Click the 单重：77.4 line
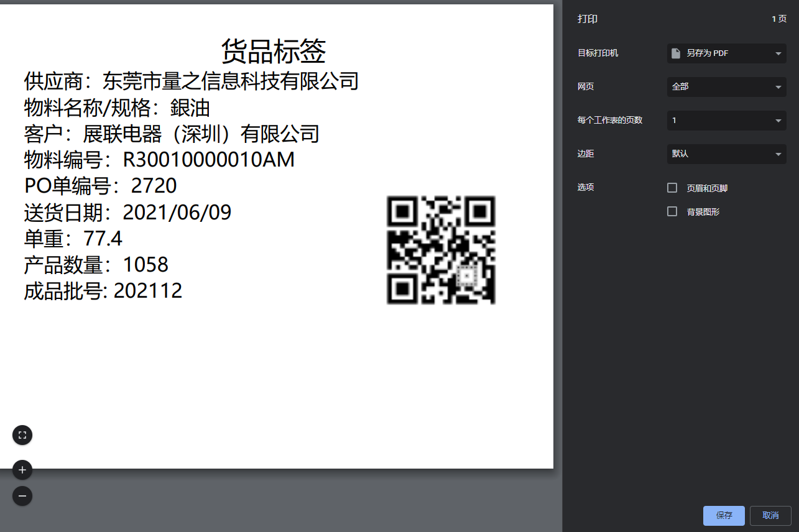This screenshot has width=799, height=532. point(73,239)
